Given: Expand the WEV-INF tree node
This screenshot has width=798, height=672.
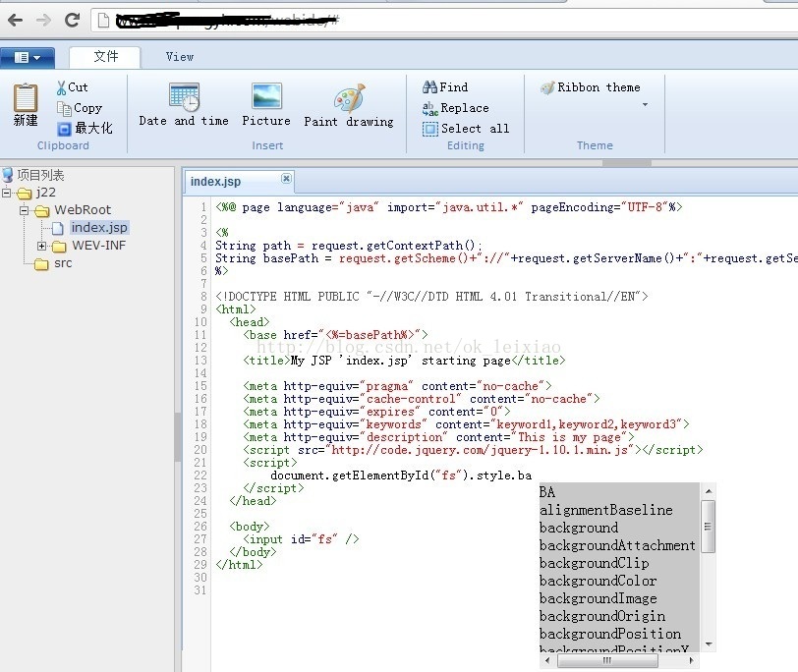Looking at the screenshot, I should [x=41, y=247].
